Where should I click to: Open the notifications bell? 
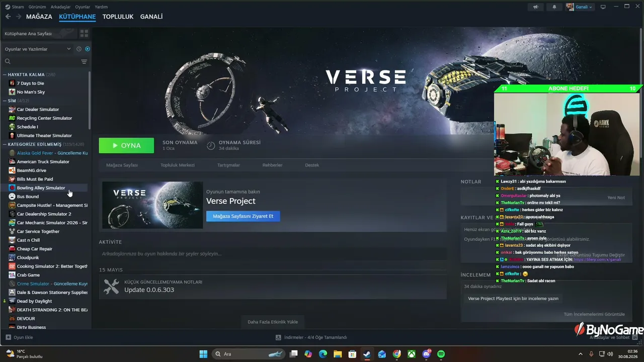(554, 7)
